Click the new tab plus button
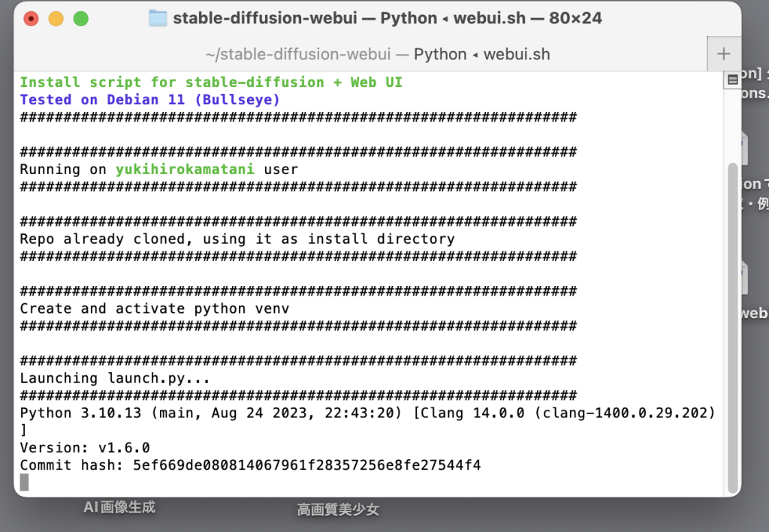Viewport: 769px width, 532px height. [x=723, y=54]
